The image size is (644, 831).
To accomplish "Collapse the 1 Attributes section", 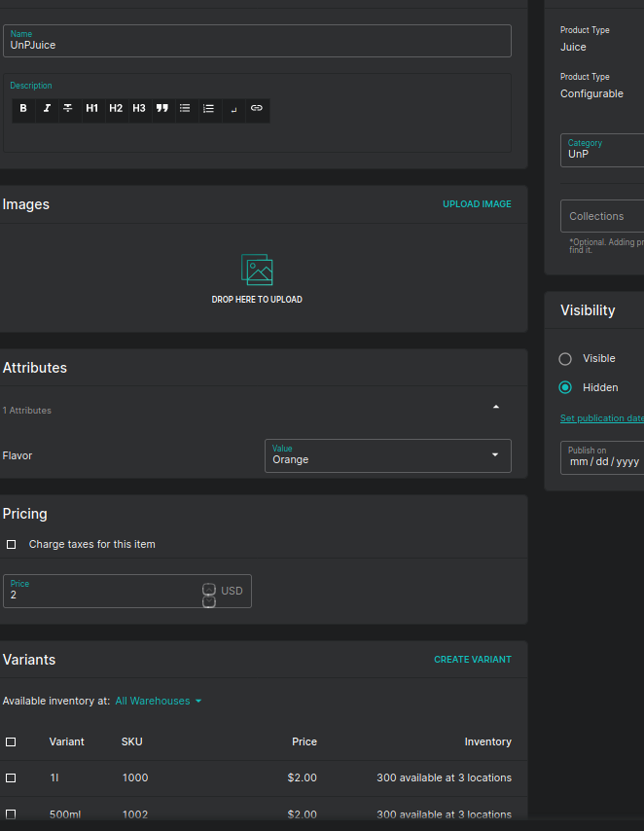I will [496, 407].
